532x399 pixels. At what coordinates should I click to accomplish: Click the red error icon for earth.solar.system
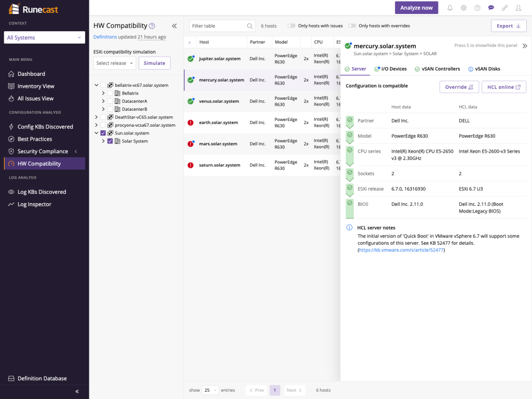191,123
